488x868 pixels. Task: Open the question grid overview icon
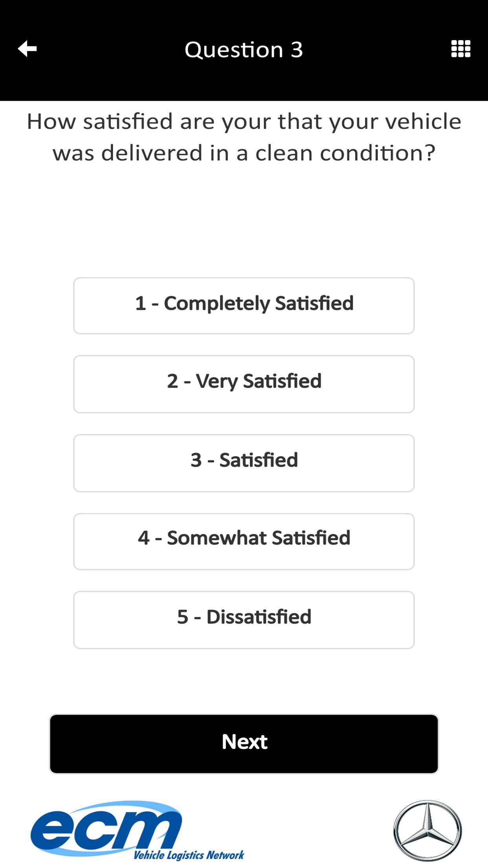(460, 49)
